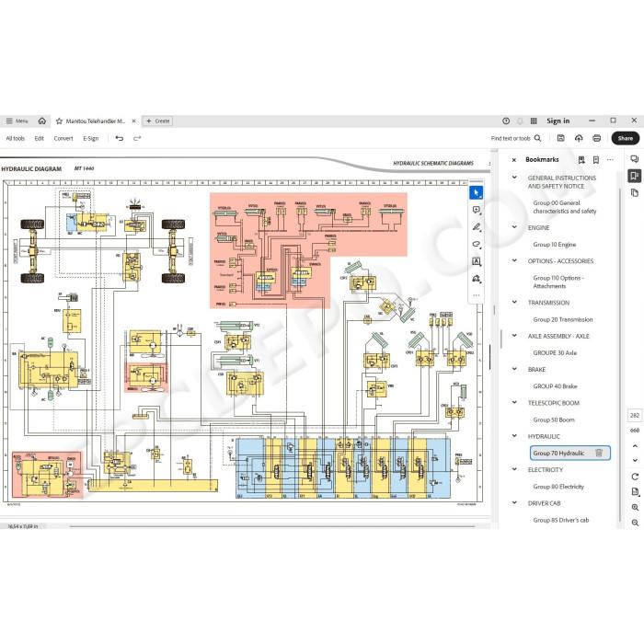The height and width of the screenshot is (644, 644).
Task: Open the page thumbnails panel icon
Action: tap(635, 192)
